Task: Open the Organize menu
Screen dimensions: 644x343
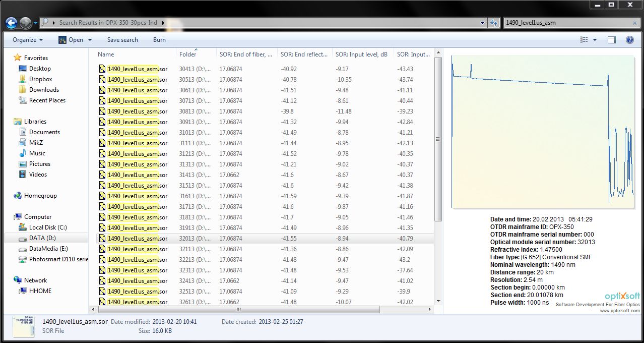Action: tap(28, 40)
